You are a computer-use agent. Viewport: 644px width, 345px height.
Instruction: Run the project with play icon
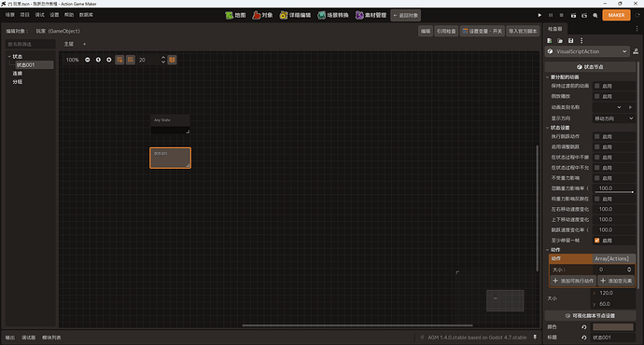tap(539, 15)
